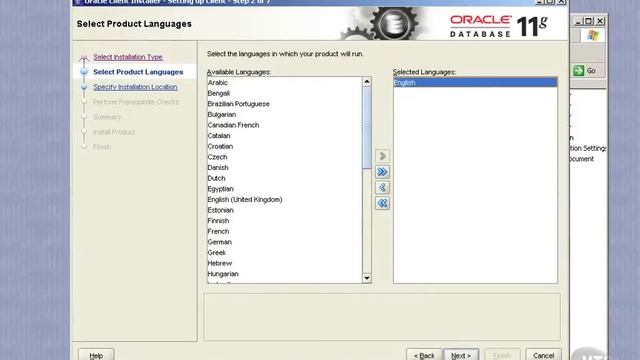
Task: Select German in the list
Action: point(284,242)
